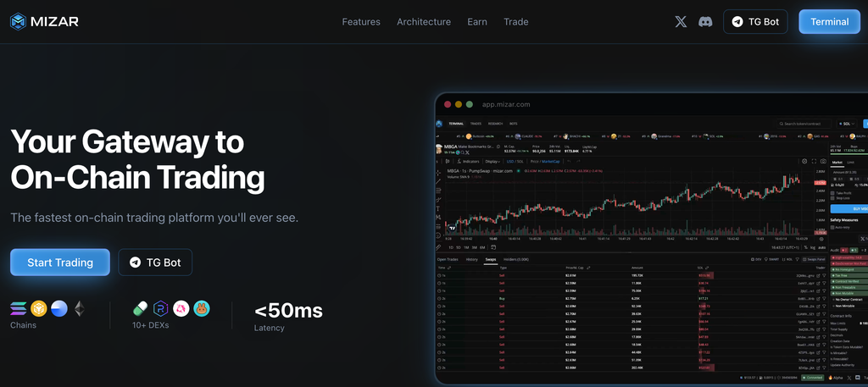The image size is (868, 387).
Task: Open the SOL chain dropdown
Action: (847, 124)
